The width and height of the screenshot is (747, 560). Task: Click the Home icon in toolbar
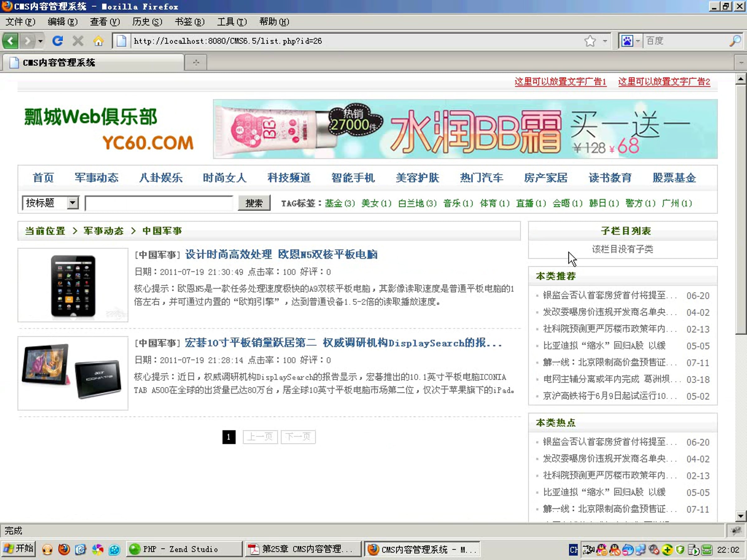click(98, 41)
